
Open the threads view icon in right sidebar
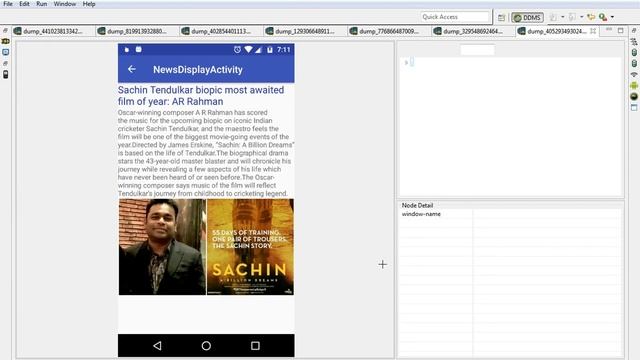(x=633, y=42)
